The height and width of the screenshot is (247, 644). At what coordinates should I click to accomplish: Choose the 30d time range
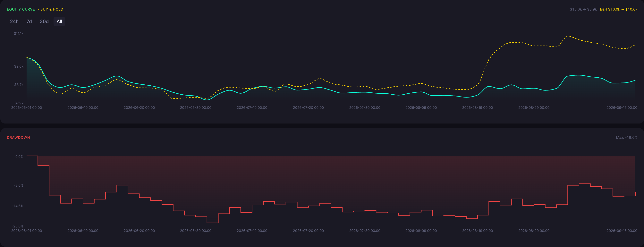pos(44,21)
